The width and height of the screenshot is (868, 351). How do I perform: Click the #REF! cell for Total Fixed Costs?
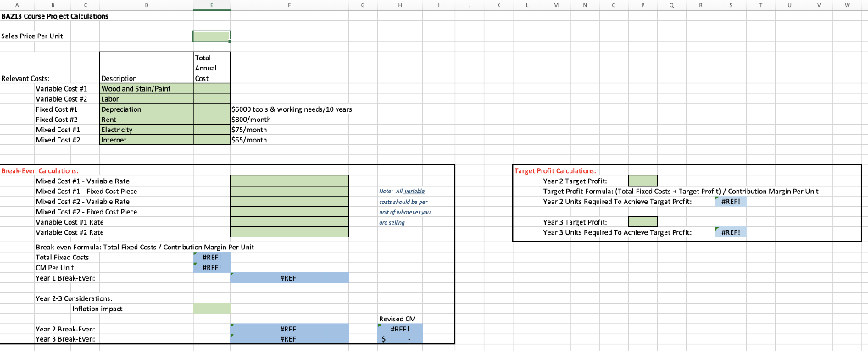click(211, 258)
